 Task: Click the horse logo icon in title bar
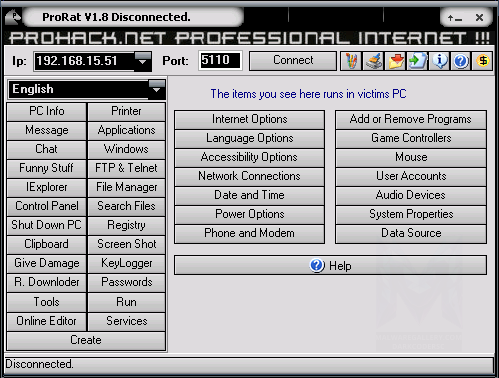pos(13,17)
